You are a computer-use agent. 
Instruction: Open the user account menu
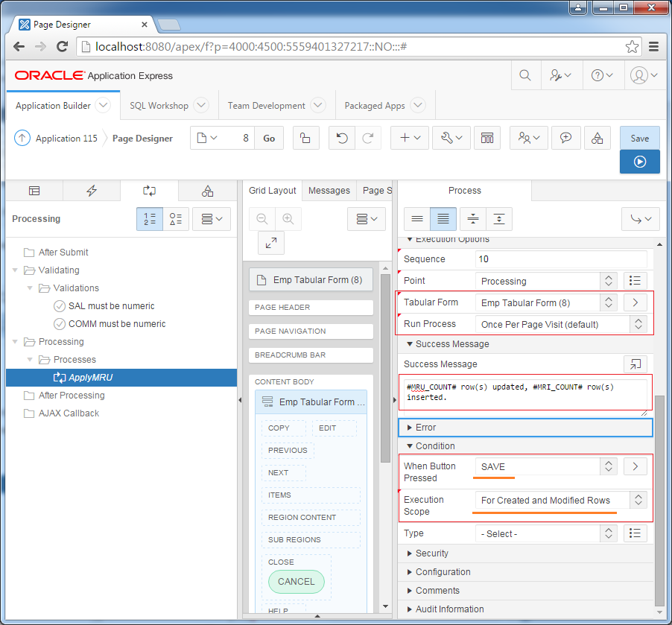tap(644, 75)
